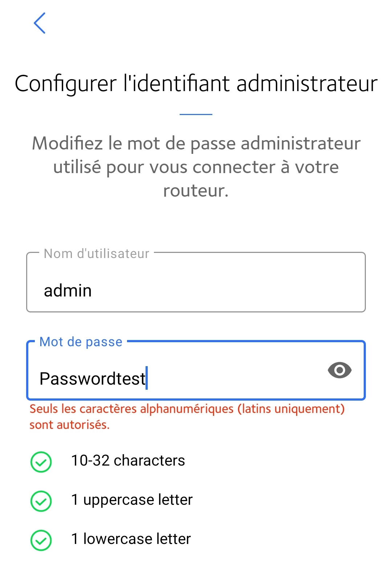Click the Configurer l'identifiant administrateur heading
This screenshot has height=565, width=392.
click(196, 83)
